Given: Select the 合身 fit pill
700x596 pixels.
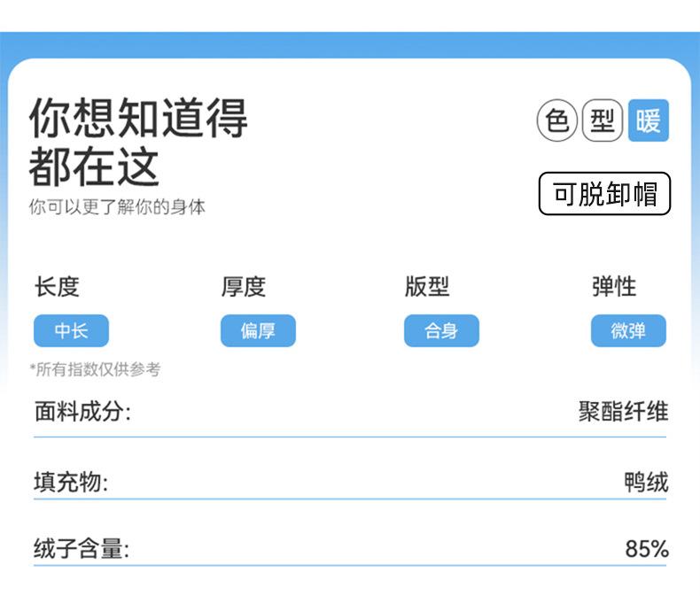Looking at the screenshot, I should pyautogui.click(x=441, y=331).
